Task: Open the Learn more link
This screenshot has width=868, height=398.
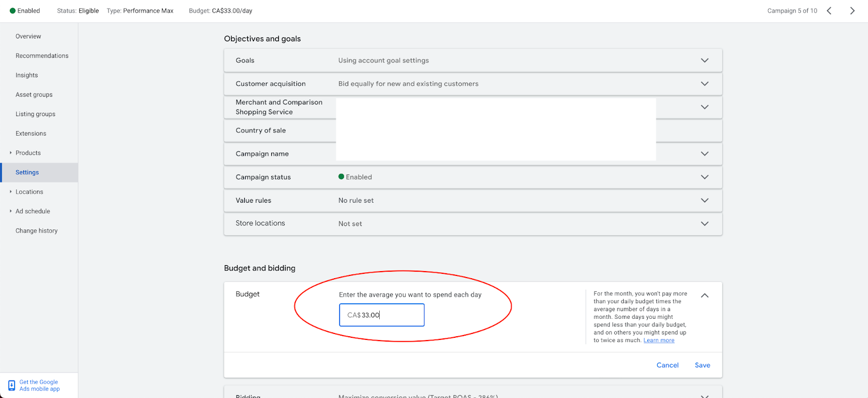Action: click(659, 341)
